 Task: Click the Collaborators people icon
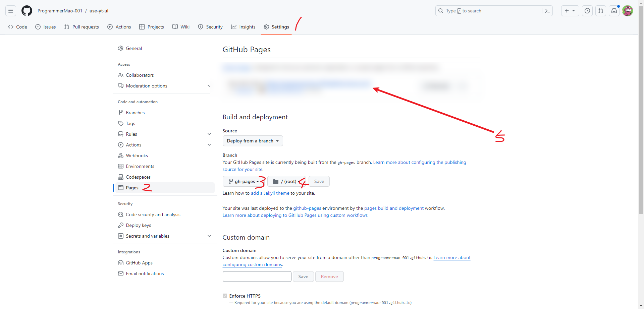tap(121, 75)
